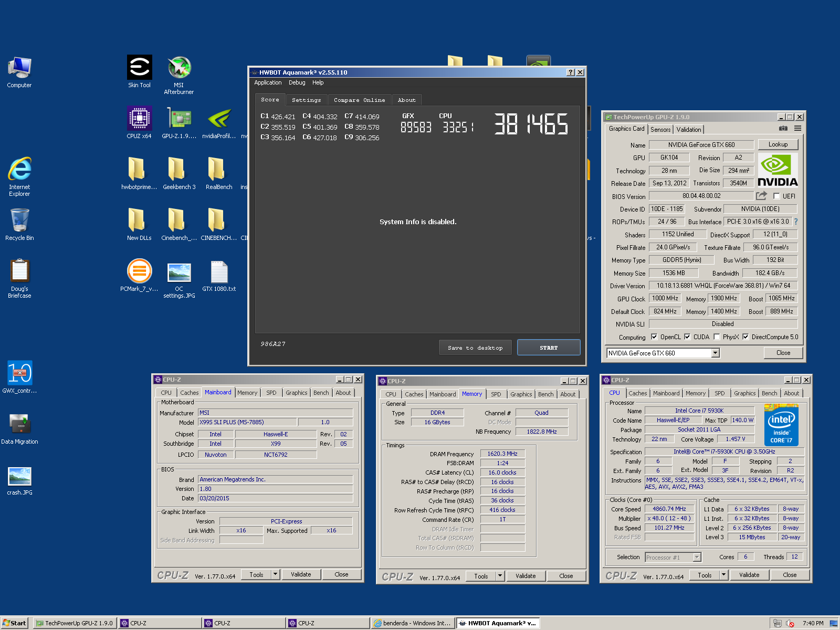Open the Debug menu in Aquamark
840x630 pixels.
point(297,82)
